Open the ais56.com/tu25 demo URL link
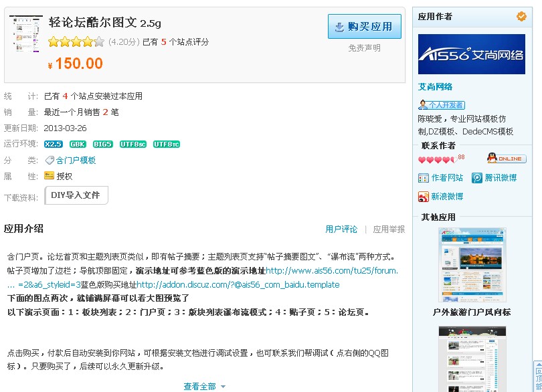The width and height of the screenshot is (542, 392). pos(332,271)
